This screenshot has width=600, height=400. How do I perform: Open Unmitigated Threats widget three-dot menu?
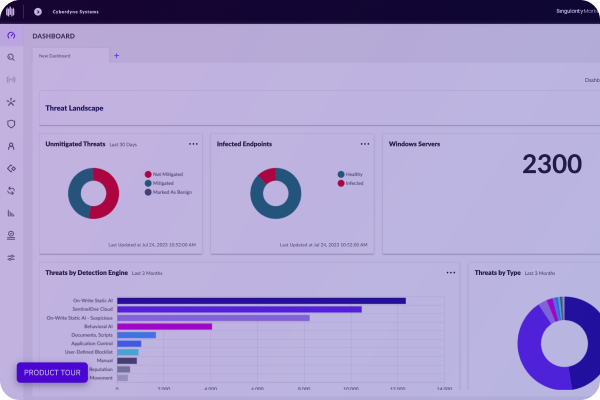click(193, 144)
